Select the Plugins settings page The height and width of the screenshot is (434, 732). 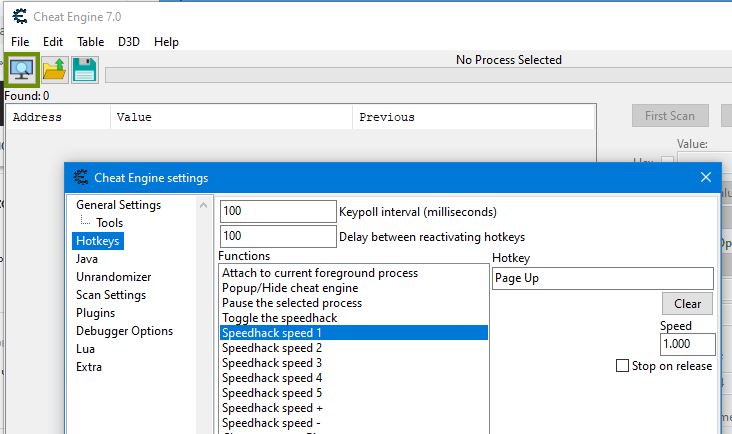pyautogui.click(x=95, y=313)
